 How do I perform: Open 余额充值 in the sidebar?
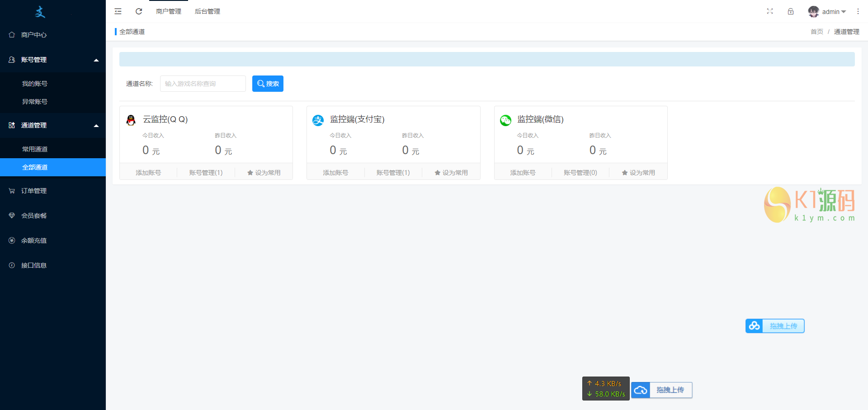click(x=53, y=240)
